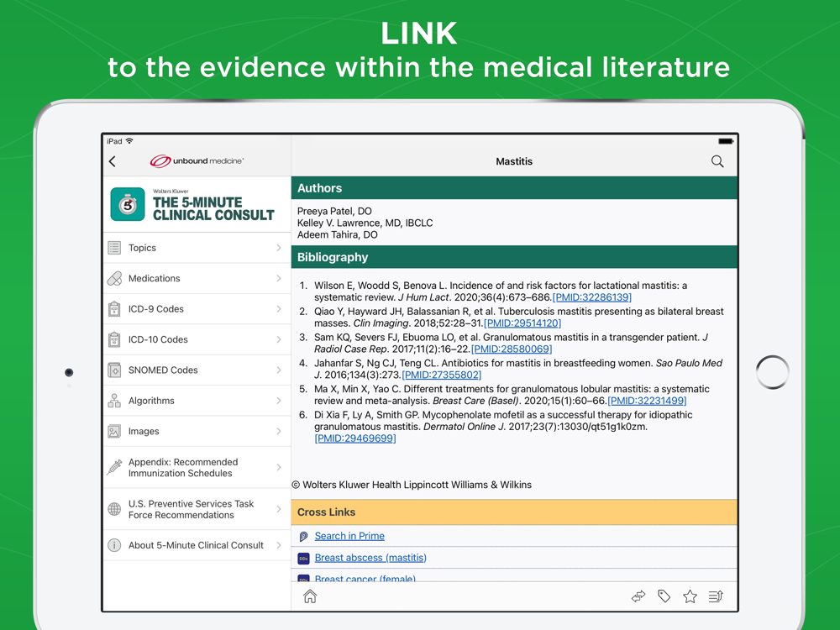Click the icon beside Breast abscess link
The image size is (840, 630).
[x=303, y=559]
